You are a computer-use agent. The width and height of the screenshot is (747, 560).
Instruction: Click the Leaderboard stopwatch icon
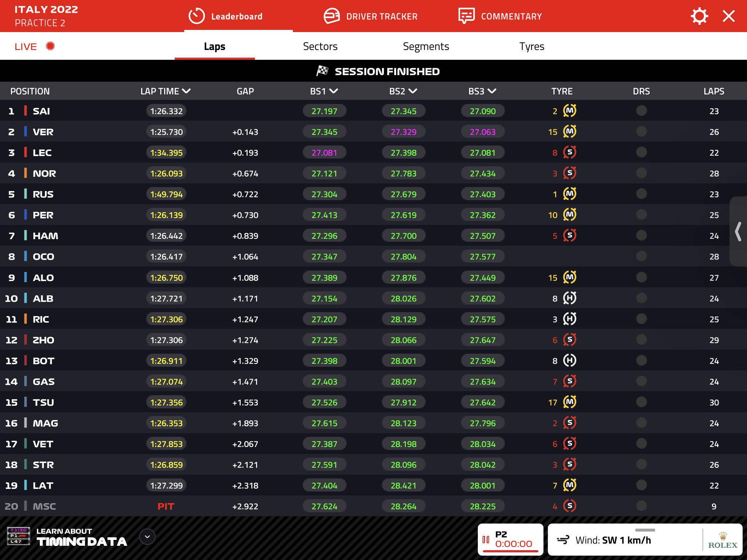pos(197,16)
